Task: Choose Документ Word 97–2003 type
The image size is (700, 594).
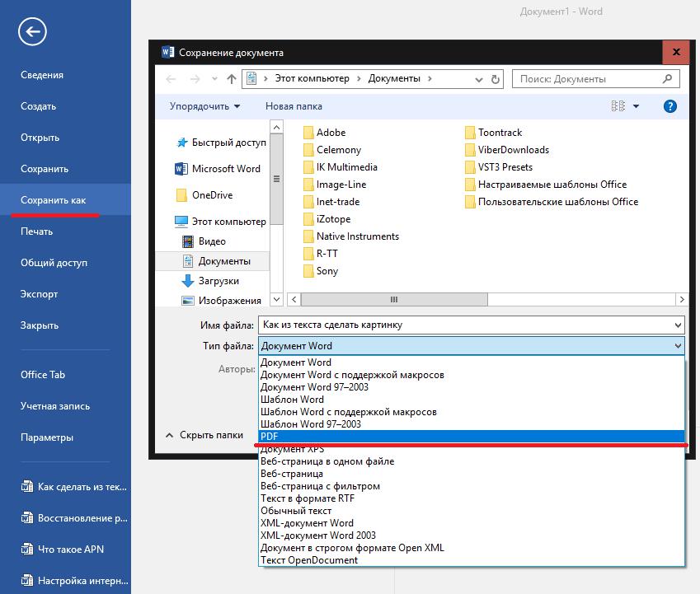Action: 472,387
